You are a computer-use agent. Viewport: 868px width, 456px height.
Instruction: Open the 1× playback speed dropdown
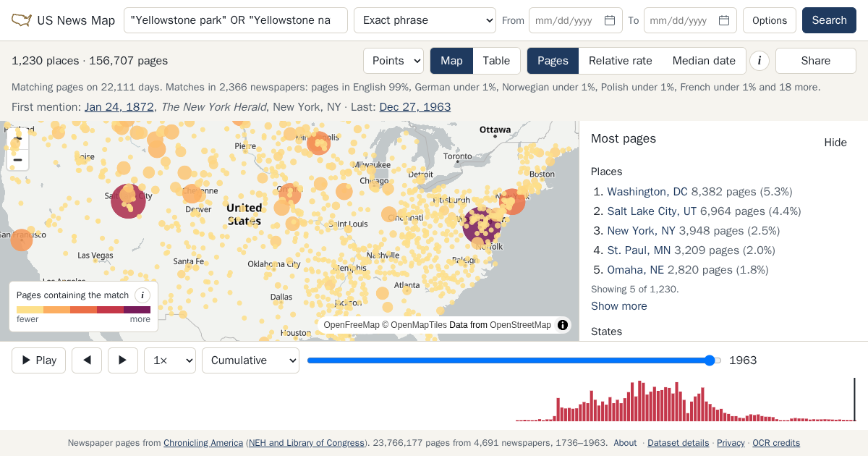point(170,360)
